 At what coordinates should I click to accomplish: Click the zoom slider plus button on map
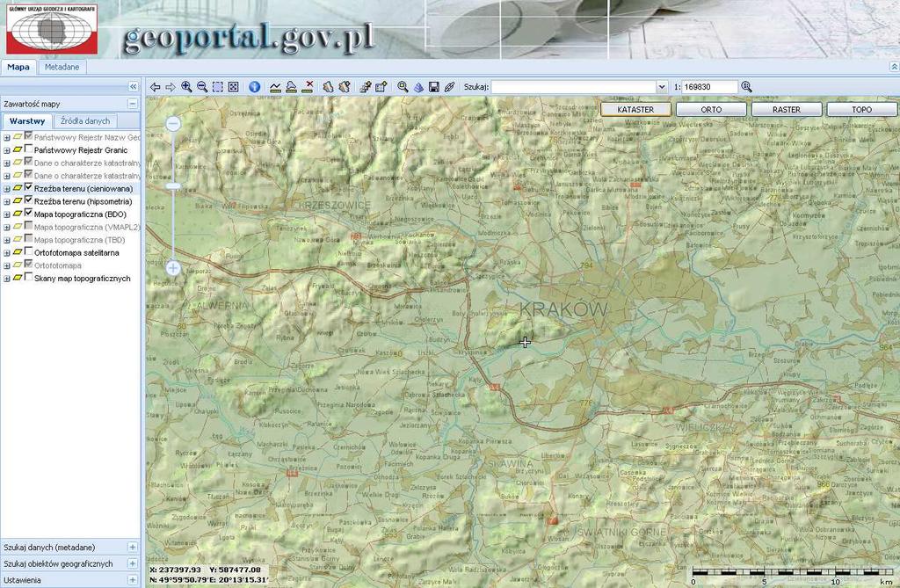[173, 268]
